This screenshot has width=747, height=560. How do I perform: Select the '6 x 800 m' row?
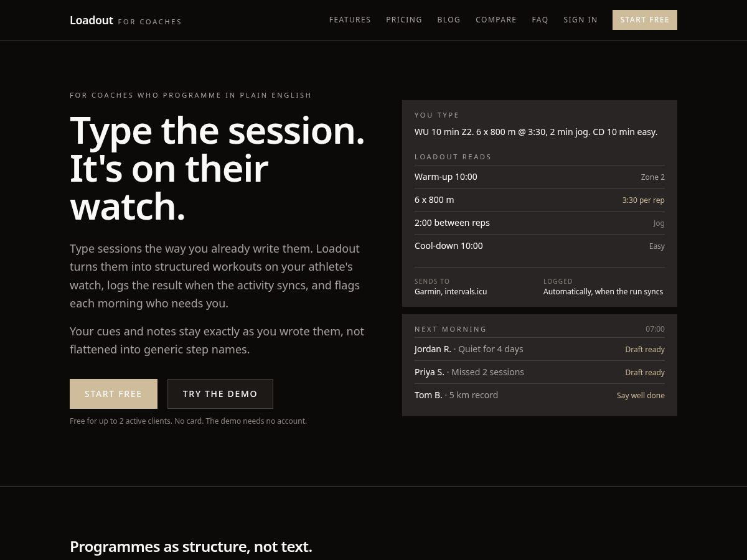(540, 200)
